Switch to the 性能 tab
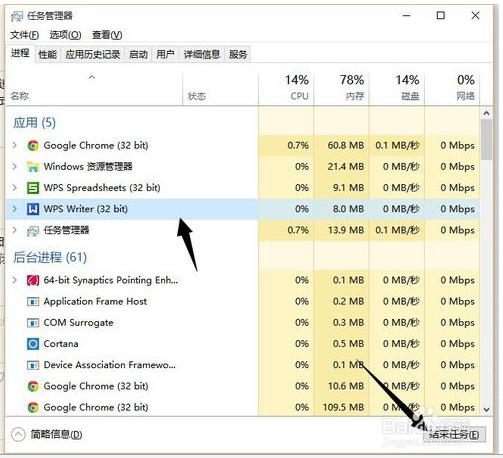This screenshot has height=458, width=503. [x=47, y=54]
